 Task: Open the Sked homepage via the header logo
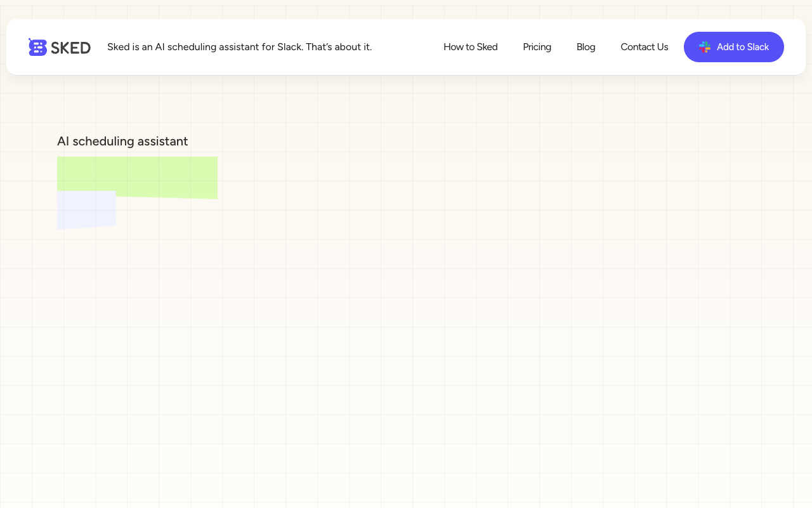coord(59,47)
